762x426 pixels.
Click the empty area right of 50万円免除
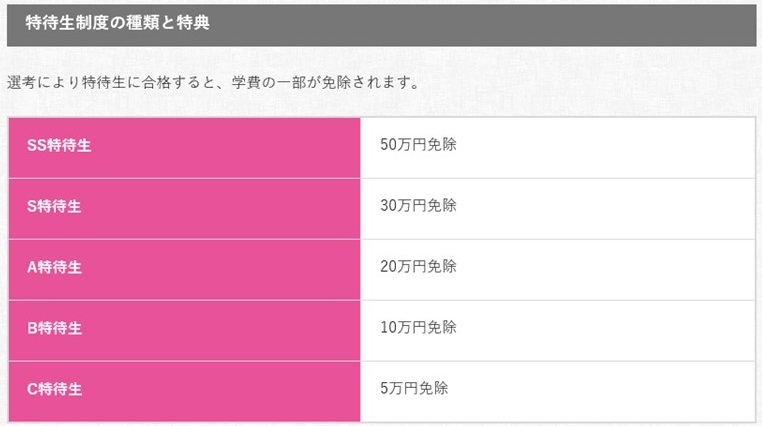point(605,148)
